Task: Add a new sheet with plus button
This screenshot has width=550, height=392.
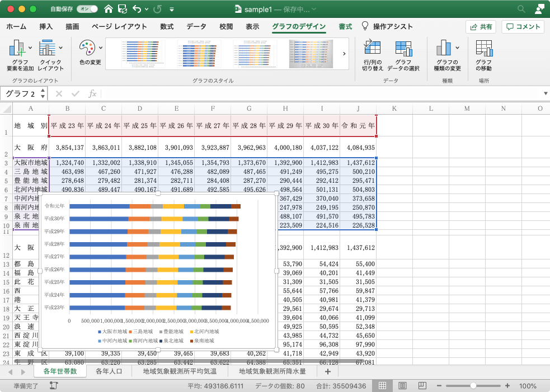Action: tap(327, 371)
